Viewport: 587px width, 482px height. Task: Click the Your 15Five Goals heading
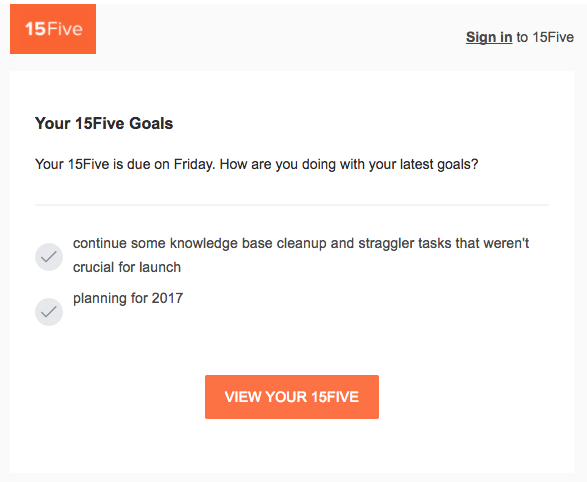pos(104,123)
